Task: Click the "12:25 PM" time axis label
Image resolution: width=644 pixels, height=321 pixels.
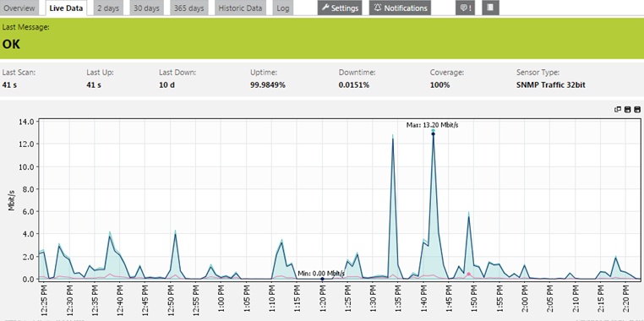Action: point(44,300)
